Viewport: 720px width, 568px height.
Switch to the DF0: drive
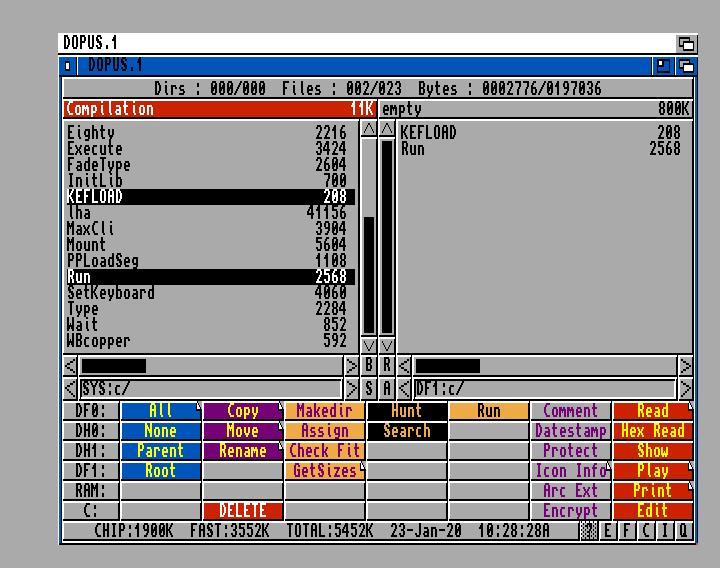tap(90, 411)
